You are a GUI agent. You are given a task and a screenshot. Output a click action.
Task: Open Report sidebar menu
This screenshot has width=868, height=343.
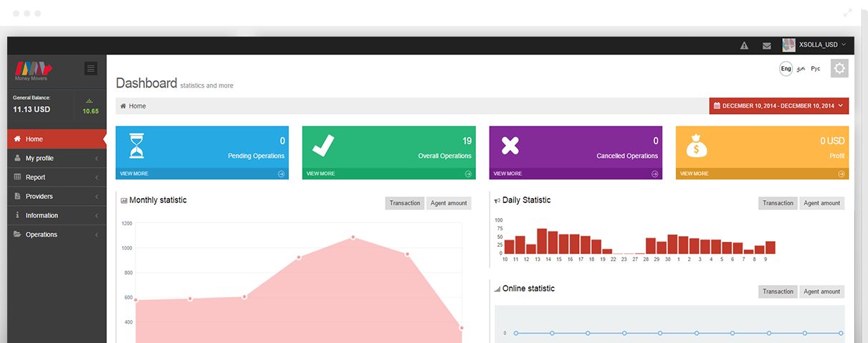click(x=57, y=177)
